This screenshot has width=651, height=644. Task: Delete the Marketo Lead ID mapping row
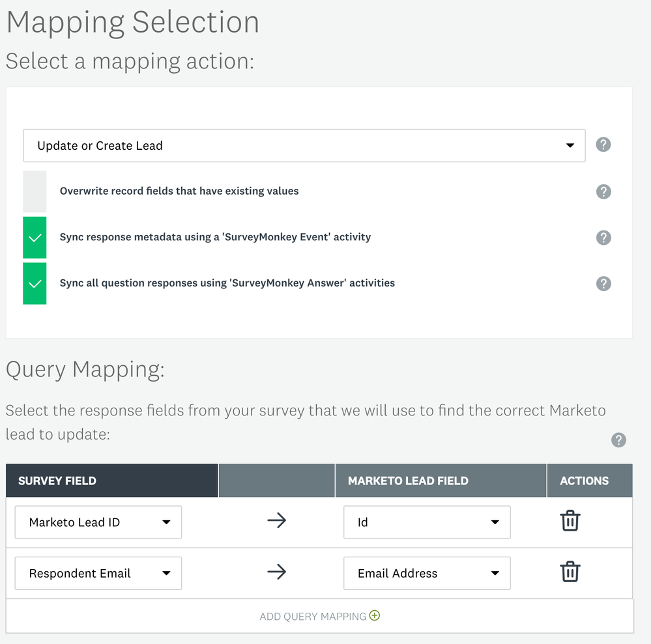coord(570,520)
